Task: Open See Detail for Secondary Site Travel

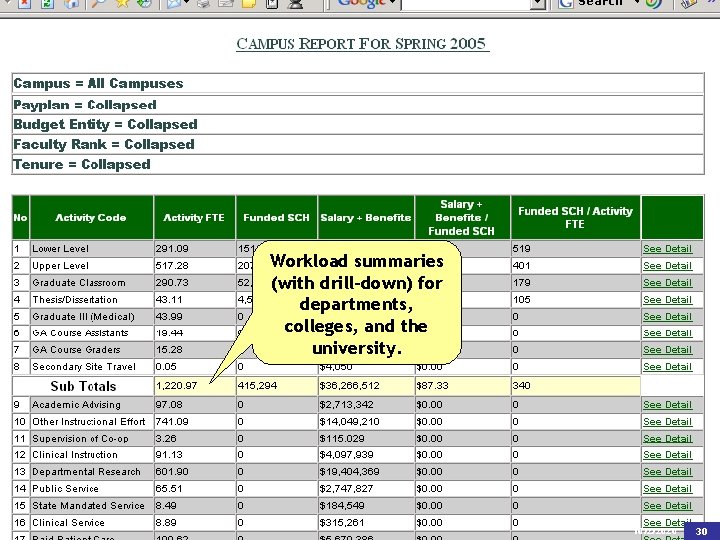Action: click(x=667, y=367)
